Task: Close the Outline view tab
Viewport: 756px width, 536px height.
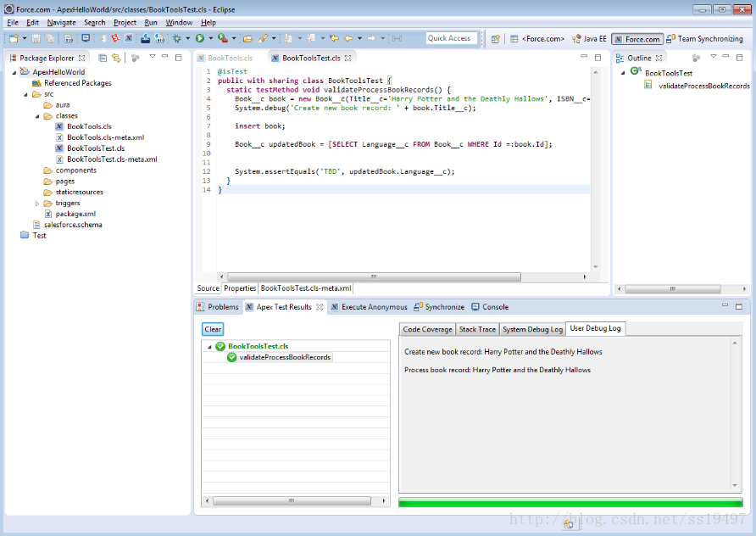Action: click(x=659, y=58)
